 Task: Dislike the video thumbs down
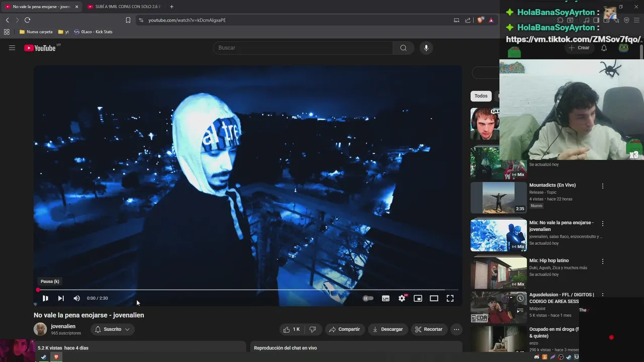pyautogui.click(x=312, y=329)
